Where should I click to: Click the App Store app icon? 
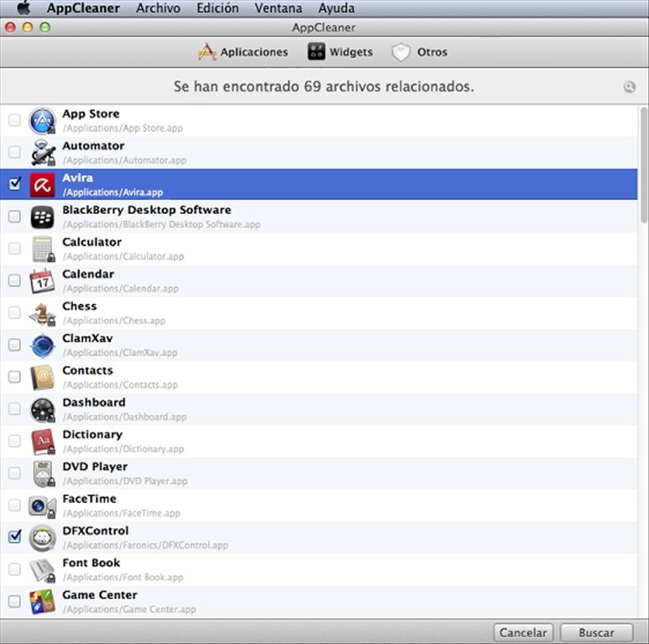tap(42, 121)
